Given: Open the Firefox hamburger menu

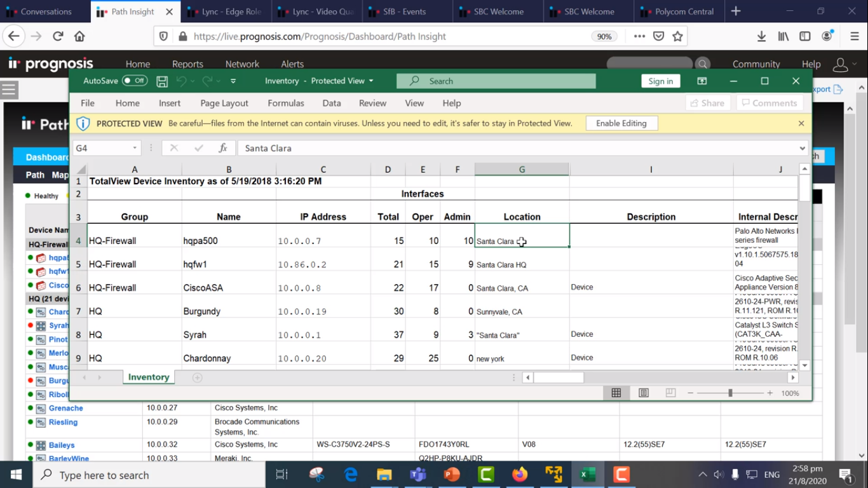Looking at the screenshot, I should tap(855, 36).
